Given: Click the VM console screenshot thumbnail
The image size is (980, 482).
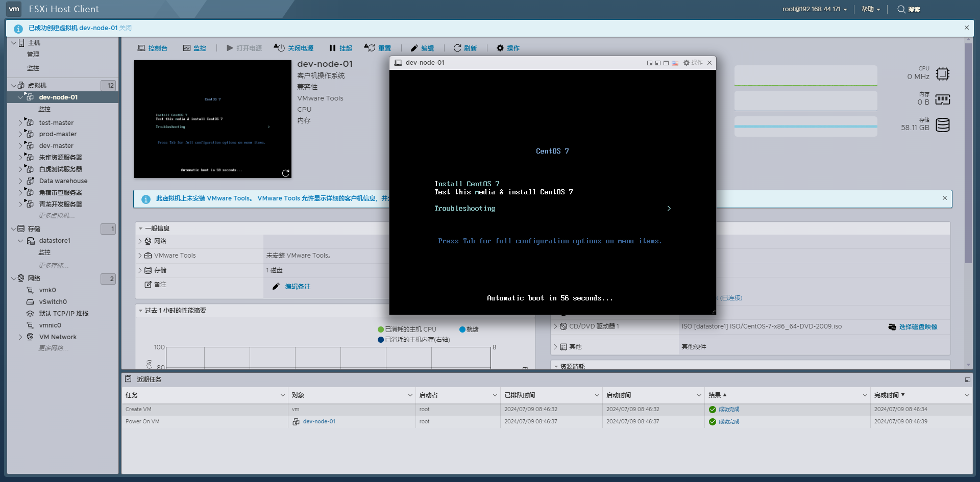Looking at the screenshot, I should 213,119.
